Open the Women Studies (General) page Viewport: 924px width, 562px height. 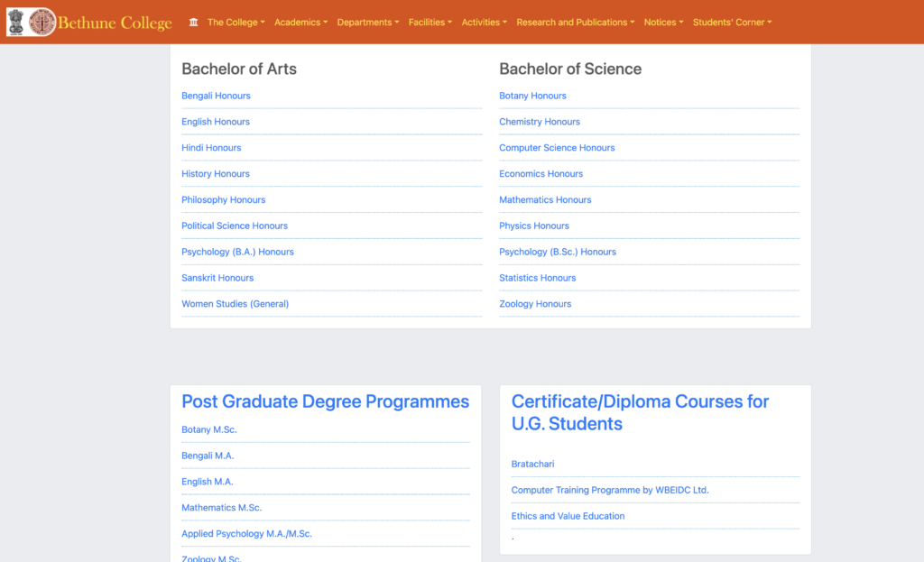point(236,304)
